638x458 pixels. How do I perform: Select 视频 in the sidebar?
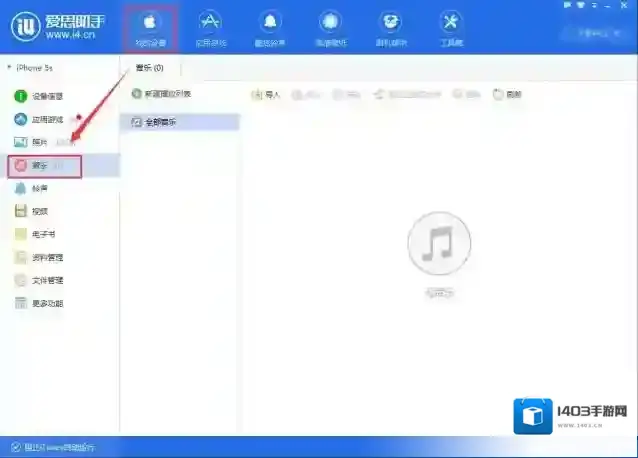coord(31,211)
